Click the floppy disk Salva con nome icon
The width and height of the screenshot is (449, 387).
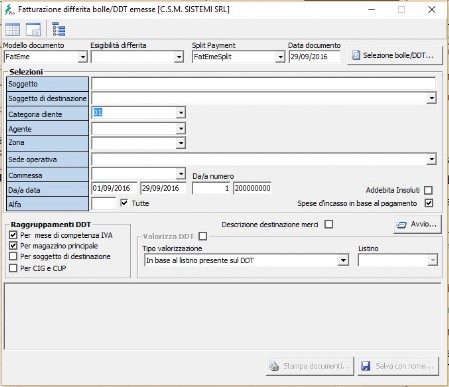pyautogui.click(x=366, y=366)
